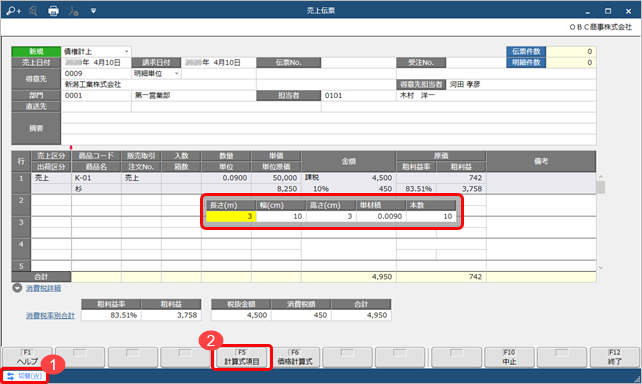The height and width of the screenshot is (384, 642).
Task: Click the 備考 column header
Action: pos(541,161)
